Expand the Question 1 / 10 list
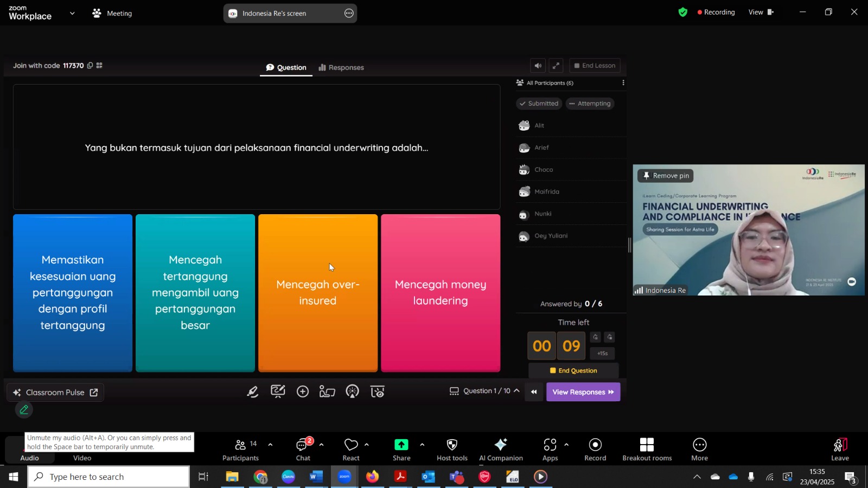Screen dimensions: 868x488 (516, 391)
